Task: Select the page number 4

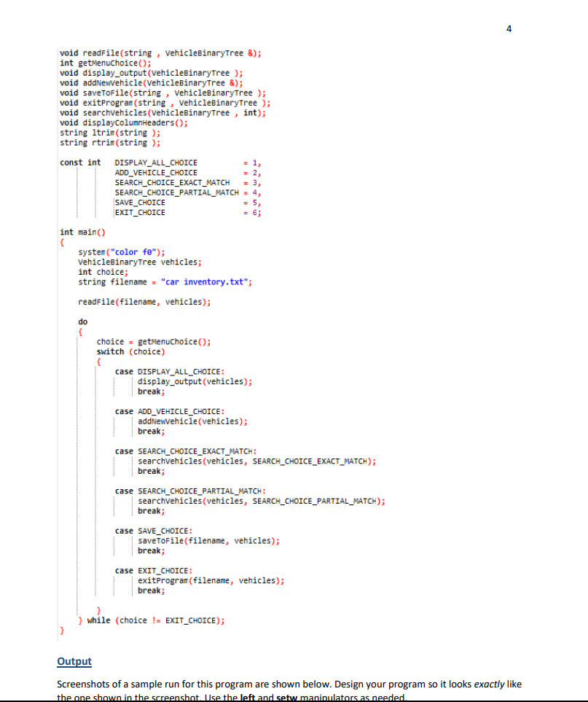Action: pyautogui.click(x=509, y=28)
